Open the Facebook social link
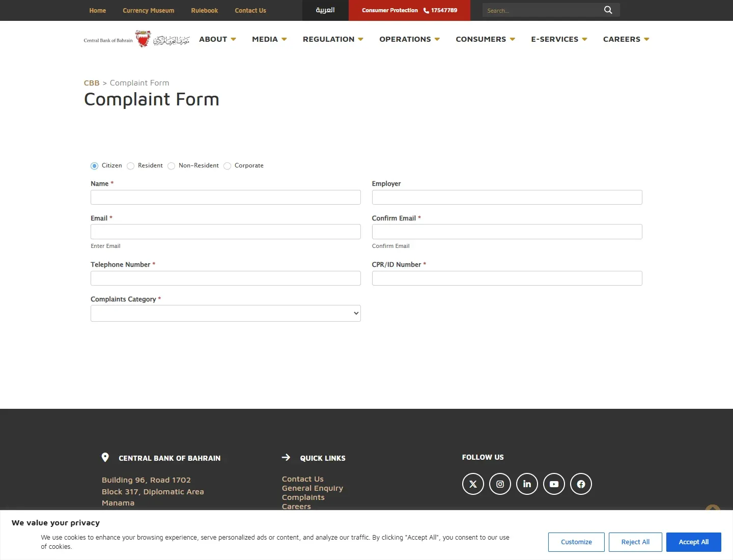This screenshot has height=560, width=733. point(581,484)
